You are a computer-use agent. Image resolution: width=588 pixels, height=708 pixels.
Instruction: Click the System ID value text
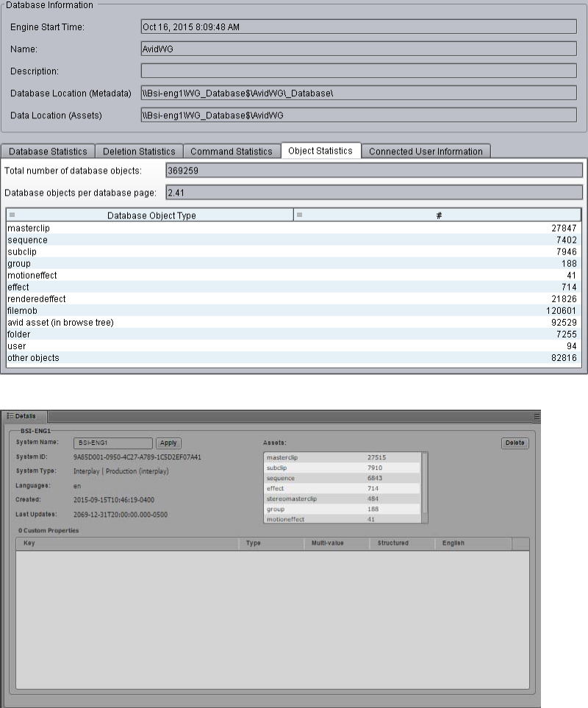137,457
